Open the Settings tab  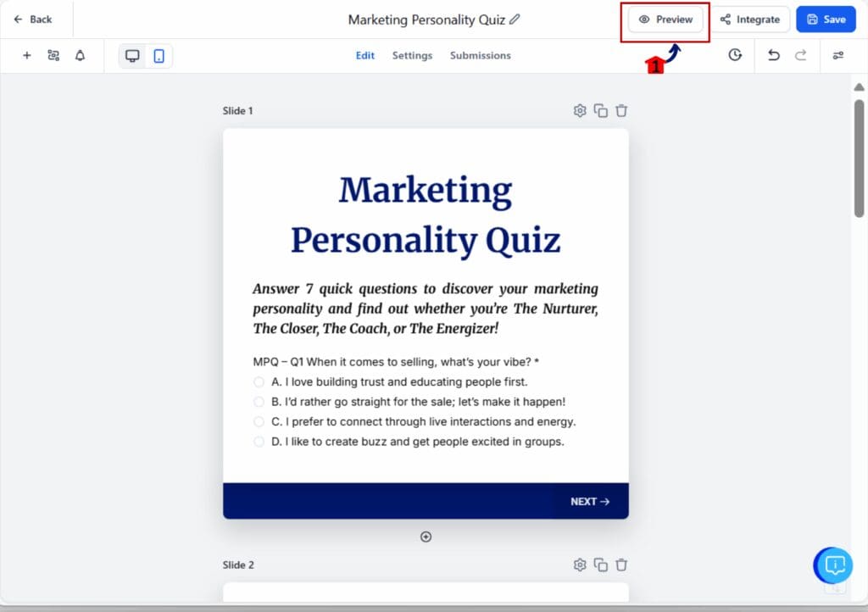[x=412, y=55]
